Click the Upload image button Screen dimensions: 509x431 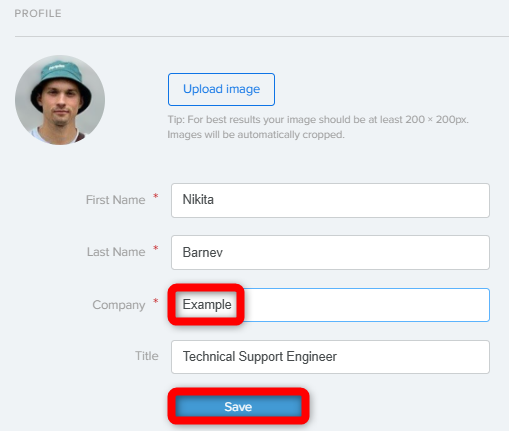tap(221, 89)
